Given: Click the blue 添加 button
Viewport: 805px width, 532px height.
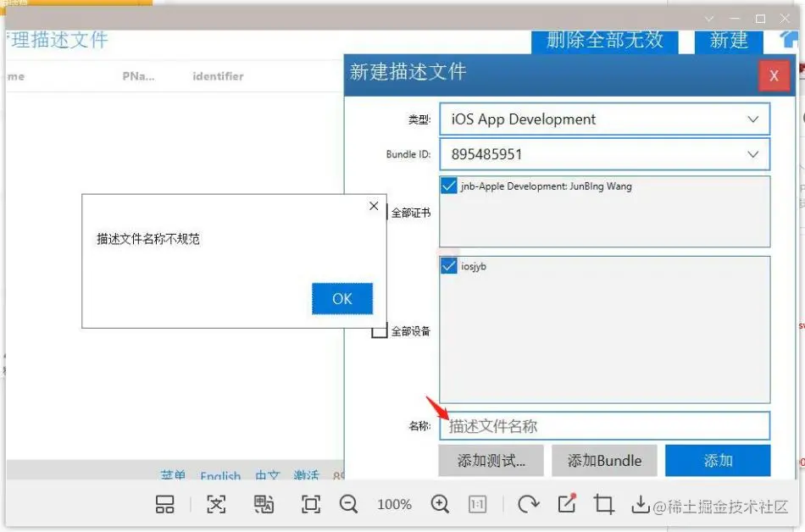Looking at the screenshot, I should pos(718,461).
